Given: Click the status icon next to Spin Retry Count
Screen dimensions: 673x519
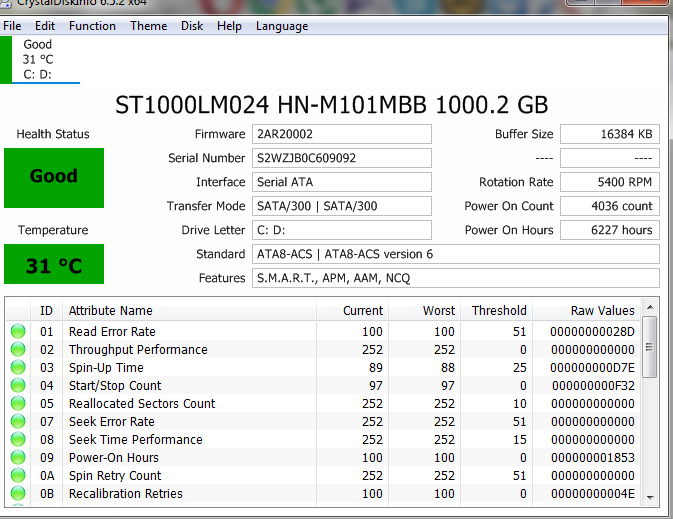Looking at the screenshot, I should pyautogui.click(x=18, y=476).
